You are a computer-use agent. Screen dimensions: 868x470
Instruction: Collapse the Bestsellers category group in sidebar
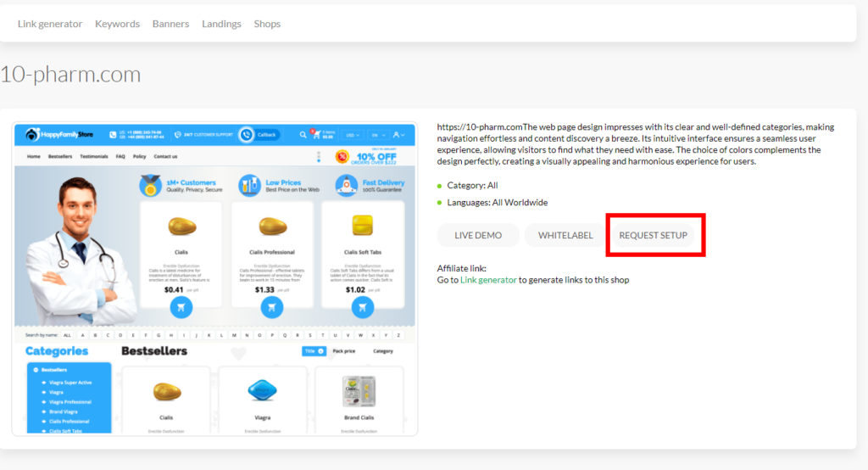point(36,370)
